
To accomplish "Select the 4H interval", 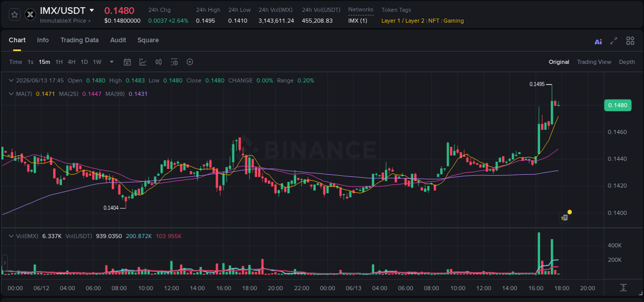I will [72, 62].
